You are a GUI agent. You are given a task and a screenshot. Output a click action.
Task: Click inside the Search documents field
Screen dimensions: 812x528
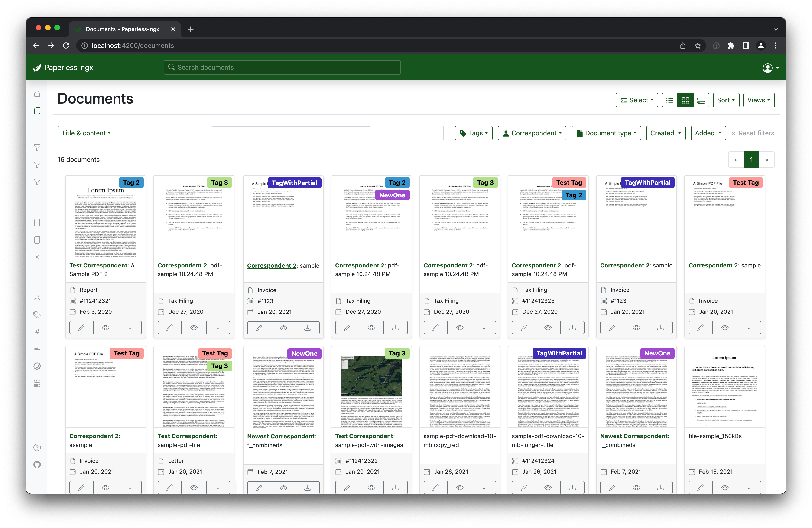tap(282, 67)
